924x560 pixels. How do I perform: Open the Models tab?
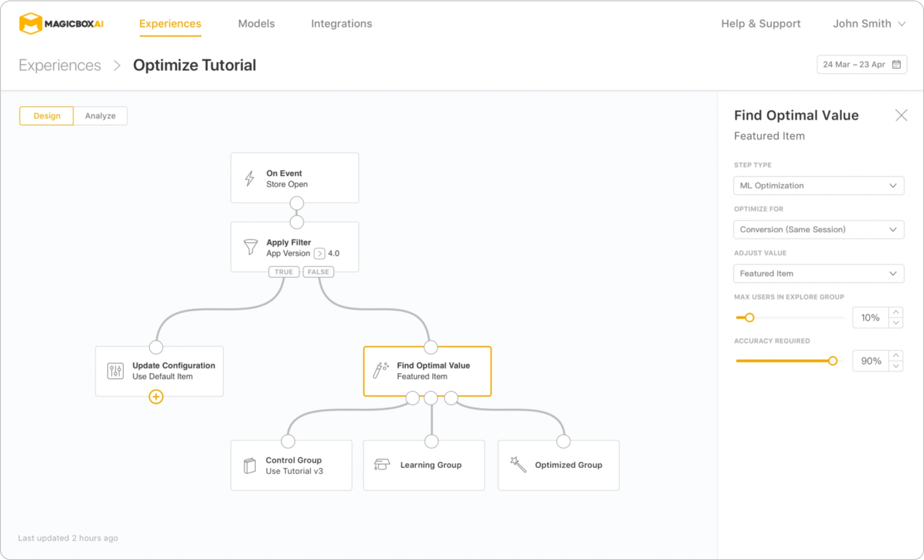256,24
